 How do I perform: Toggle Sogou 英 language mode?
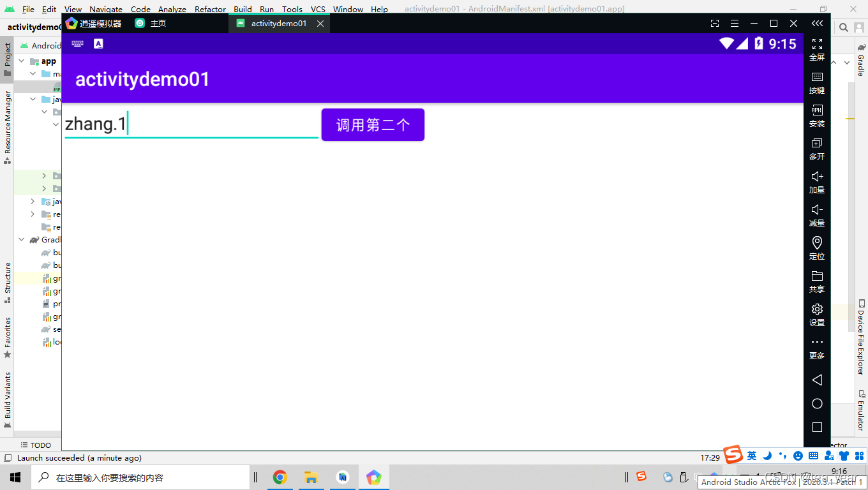(752, 456)
